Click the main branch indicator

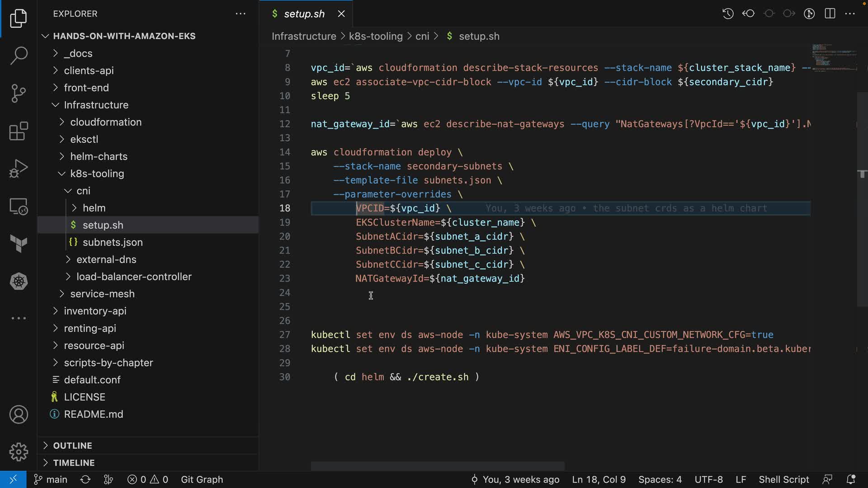(51, 479)
